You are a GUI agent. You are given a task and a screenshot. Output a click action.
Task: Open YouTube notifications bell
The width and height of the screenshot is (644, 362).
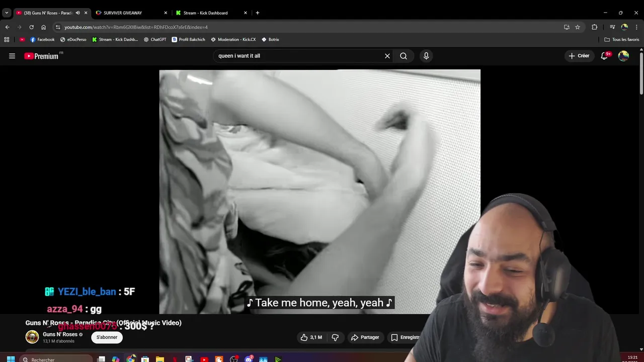click(604, 56)
